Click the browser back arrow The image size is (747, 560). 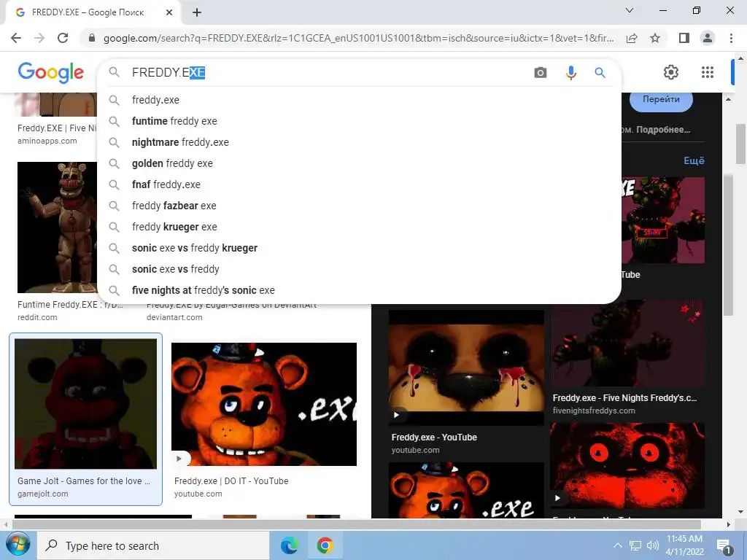pyautogui.click(x=16, y=38)
